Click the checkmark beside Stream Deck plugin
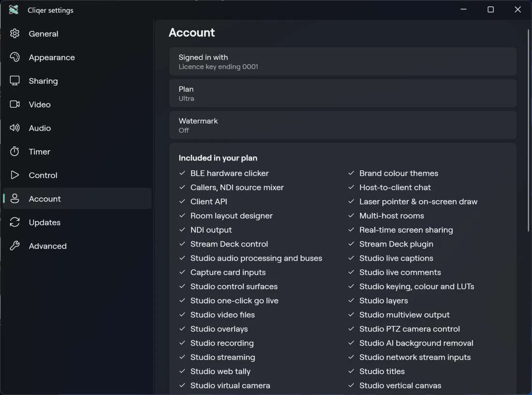Screen dimensions: 532x395 (x=351, y=244)
